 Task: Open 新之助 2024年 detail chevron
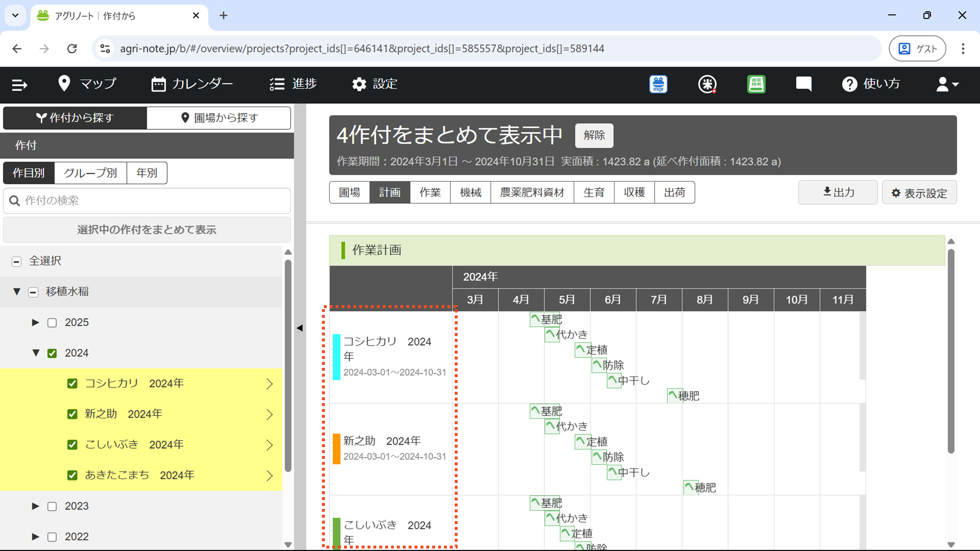tap(269, 414)
